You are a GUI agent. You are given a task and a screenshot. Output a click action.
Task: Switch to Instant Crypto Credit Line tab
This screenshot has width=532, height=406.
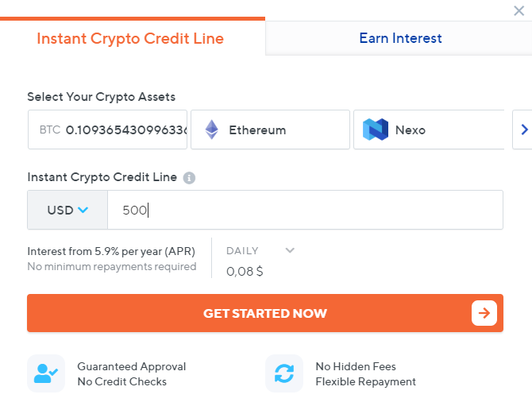130,38
